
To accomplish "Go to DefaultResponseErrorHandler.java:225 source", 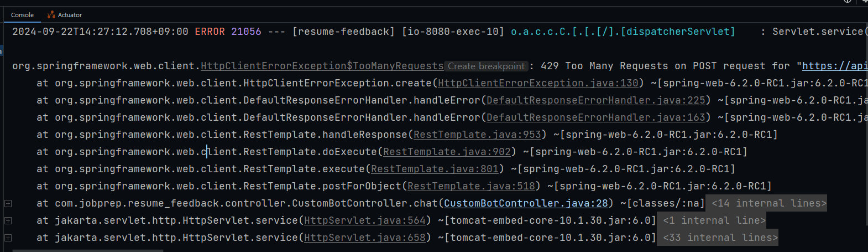I will [x=595, y=101].
